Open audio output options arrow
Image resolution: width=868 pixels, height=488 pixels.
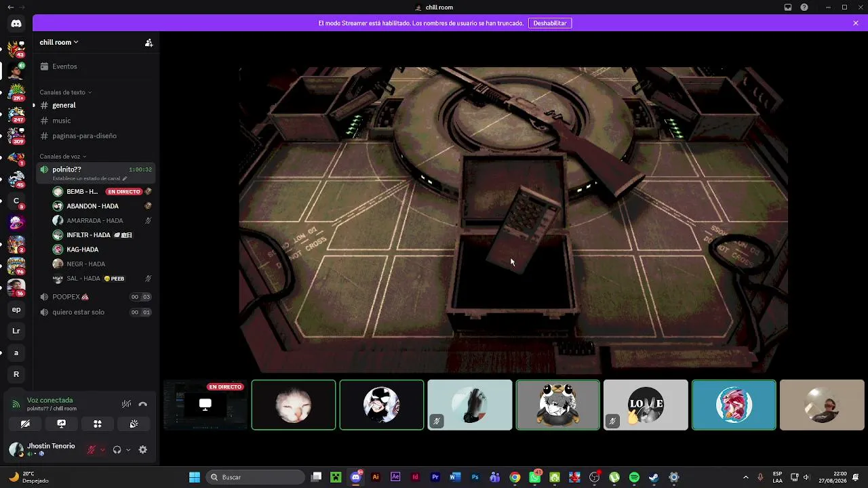(x=128, y=449)
